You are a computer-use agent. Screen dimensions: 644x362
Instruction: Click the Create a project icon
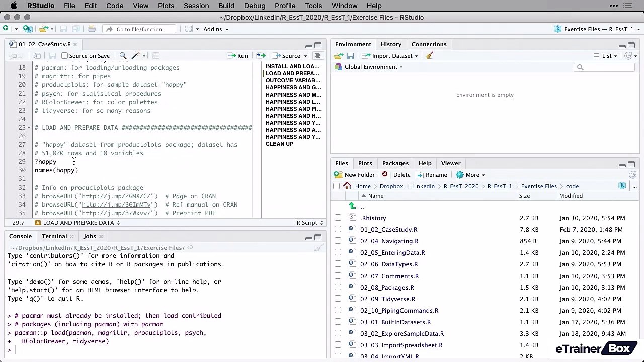pos(28,29)
